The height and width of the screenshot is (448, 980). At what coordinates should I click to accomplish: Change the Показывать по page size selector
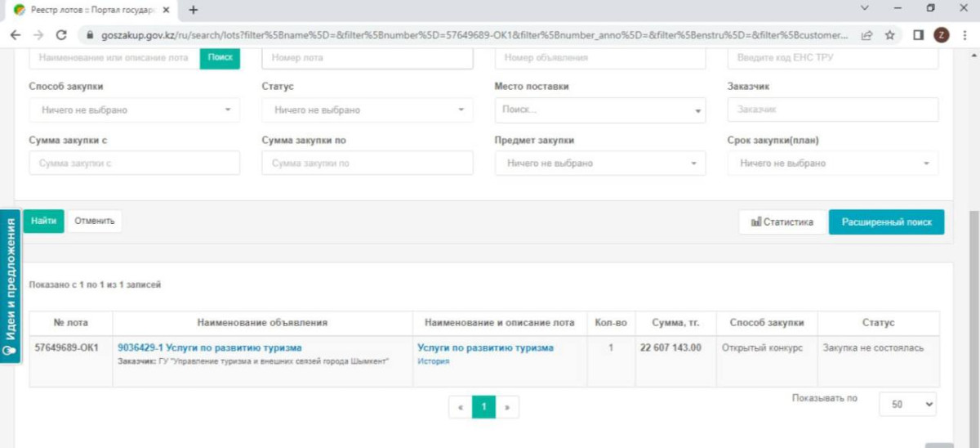click(907, 404)
